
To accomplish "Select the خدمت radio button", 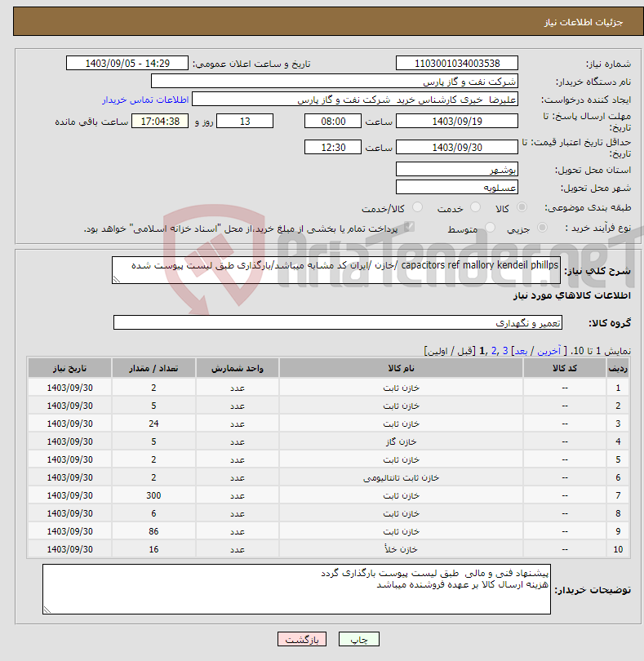I will point(475,207).
